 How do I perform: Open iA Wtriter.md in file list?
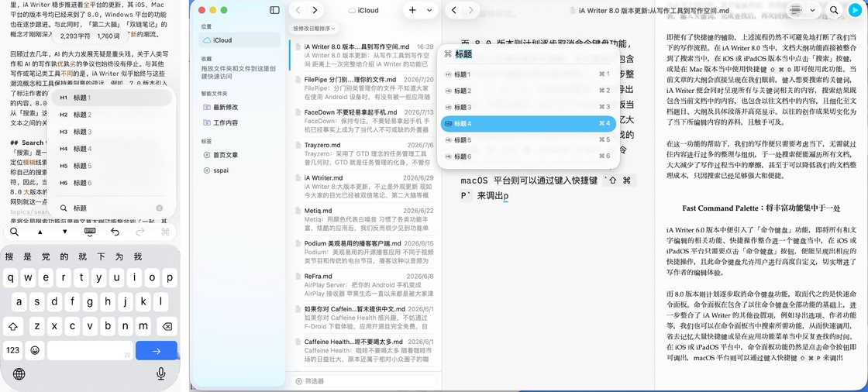pyautogui.click(x=365, y=185)
